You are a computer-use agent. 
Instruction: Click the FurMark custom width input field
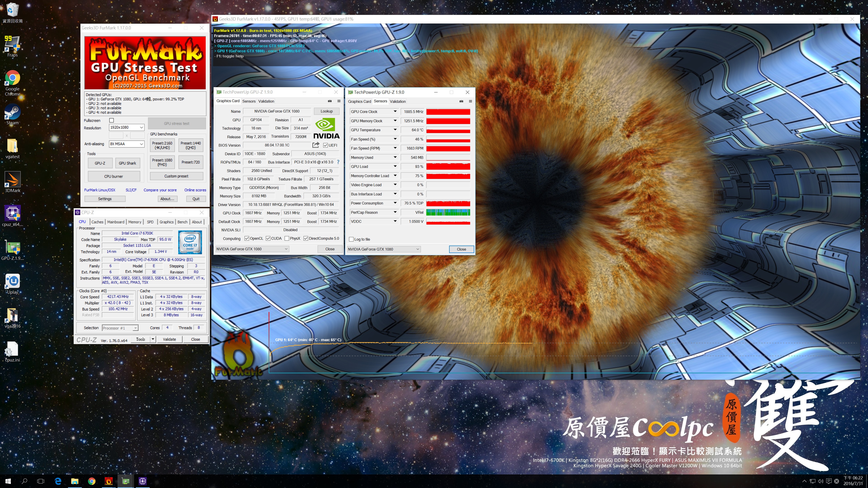[x=116, y=135]
